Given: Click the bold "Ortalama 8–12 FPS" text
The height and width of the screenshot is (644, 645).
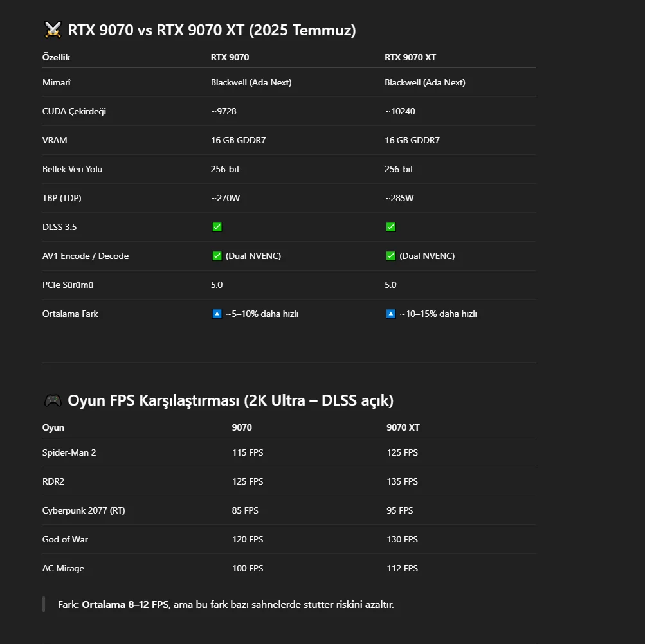Looking at the screenshot, I should [125, 604].
